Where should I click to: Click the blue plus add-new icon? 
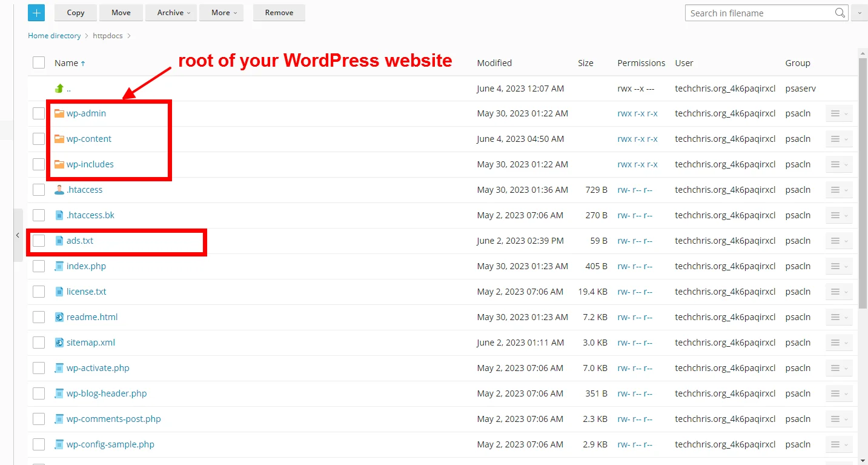click(x=36, y=13)
